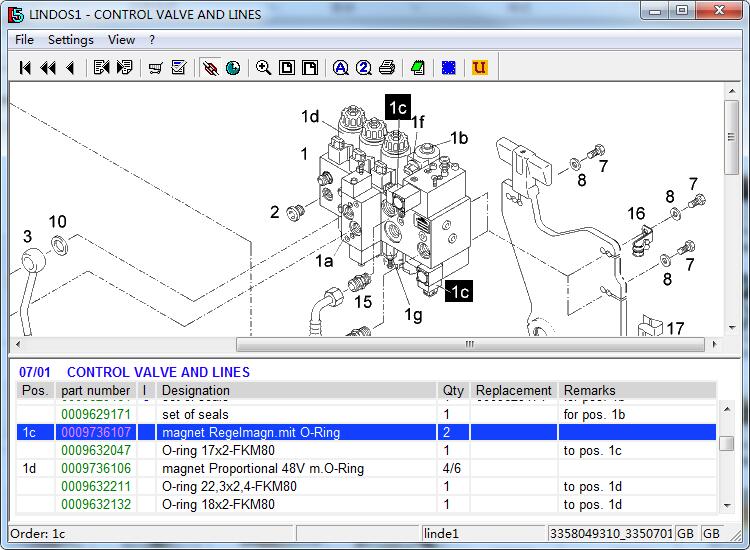
Task: Click diagram horizontal scrollbar right arrow
Action: coord(715,344)
